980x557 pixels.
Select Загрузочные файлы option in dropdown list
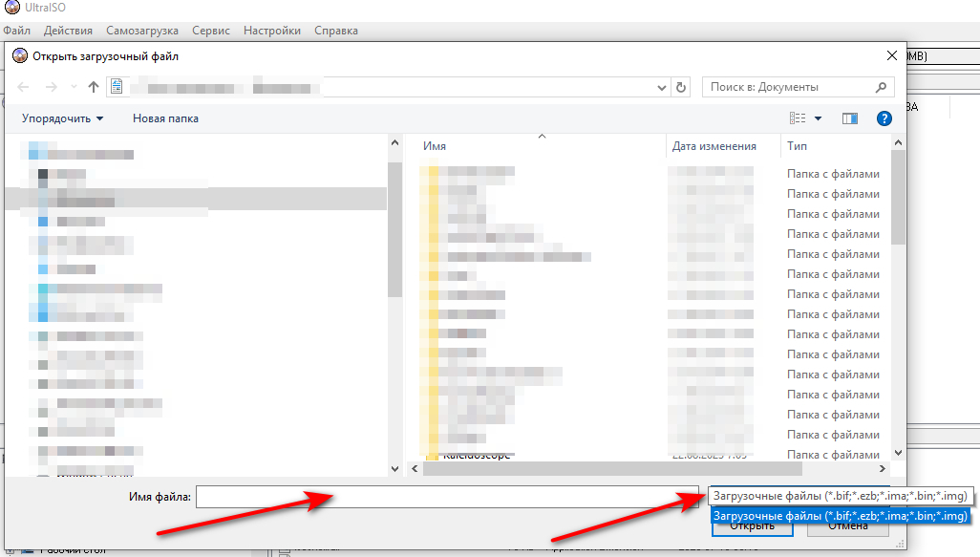(840, 516)
